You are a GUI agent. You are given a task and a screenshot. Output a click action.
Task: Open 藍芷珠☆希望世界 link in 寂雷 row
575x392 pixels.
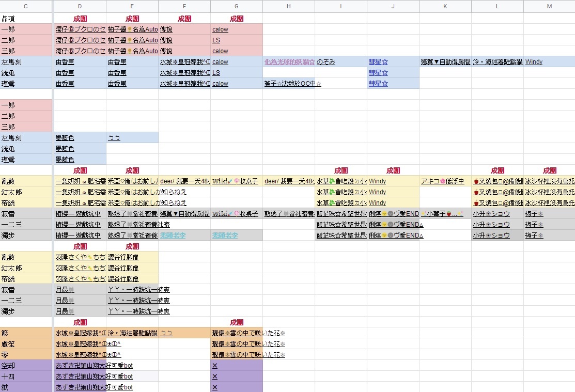341,214
